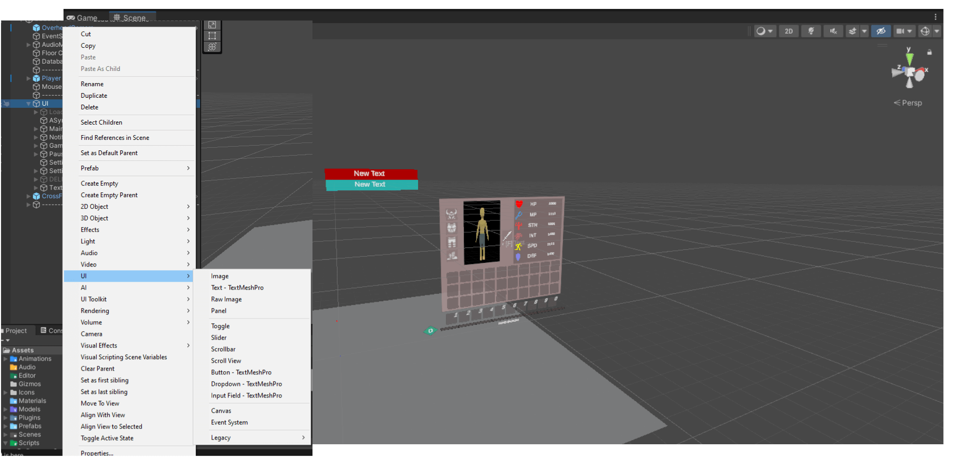Toggle scene lighting on or off

pos(811,32)
